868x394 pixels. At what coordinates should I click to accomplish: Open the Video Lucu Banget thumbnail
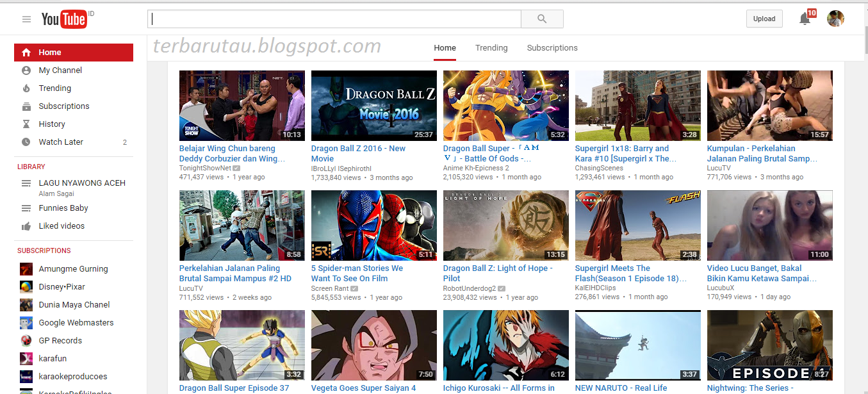[x=770, y=226]
